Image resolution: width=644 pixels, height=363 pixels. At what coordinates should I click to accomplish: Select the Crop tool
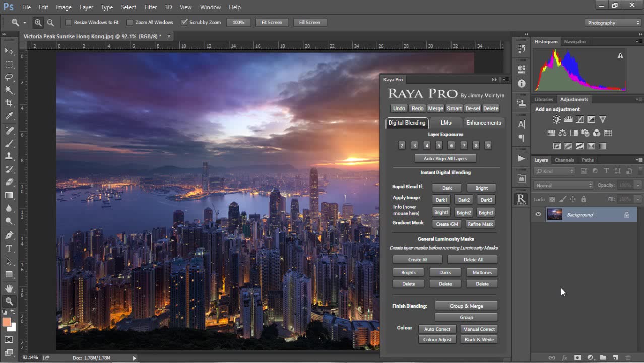(9, 103)
